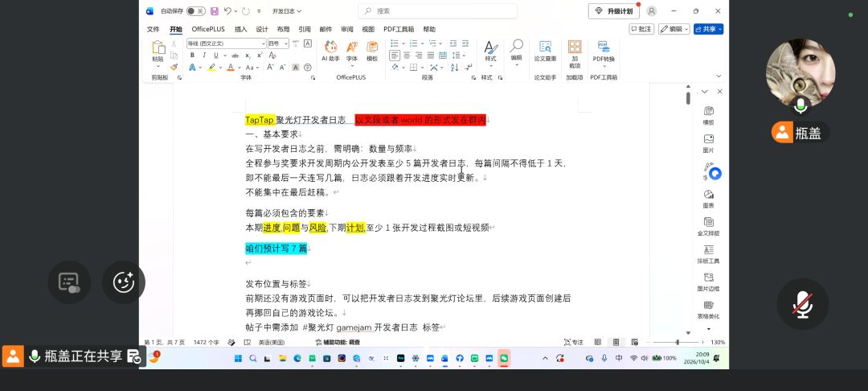Click the 共享 share button
The image size is (868, 391).
pos(708,29)
